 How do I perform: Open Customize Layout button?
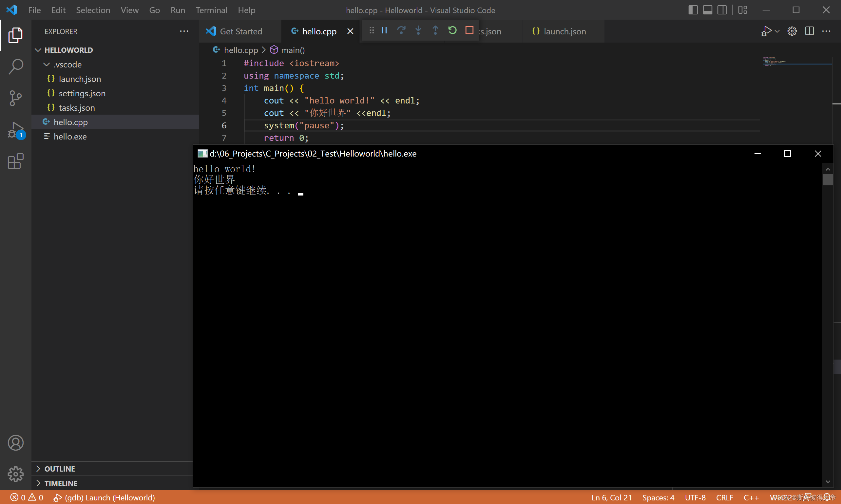click(x=743, y=10)
